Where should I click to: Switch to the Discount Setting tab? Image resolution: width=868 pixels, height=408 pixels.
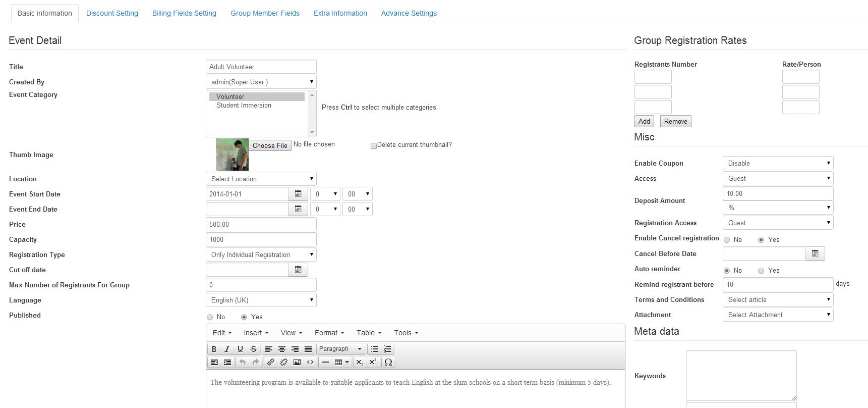point(112,13)
